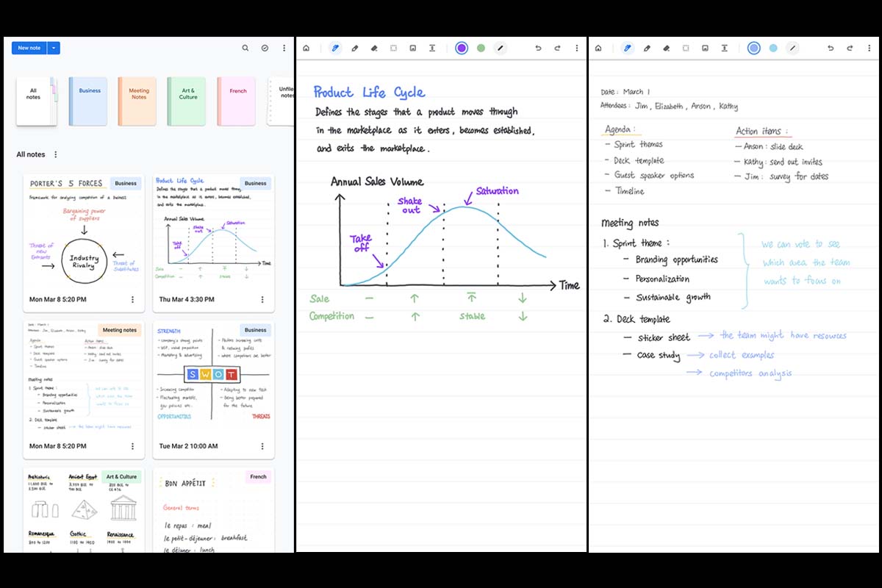The image size is (882, 588).
Task: Select the Eraser tool in the left note toolbar
Action: click(x=373, y=48)
